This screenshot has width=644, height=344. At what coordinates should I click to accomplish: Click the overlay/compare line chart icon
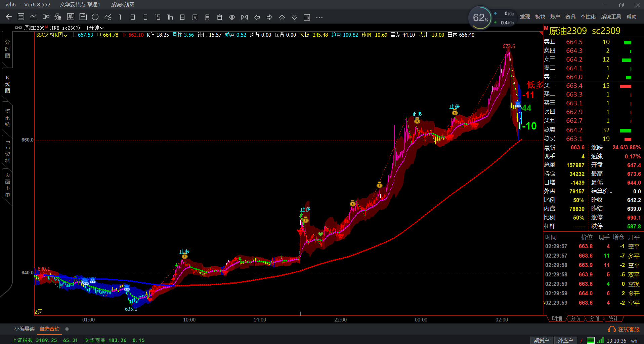108,17
